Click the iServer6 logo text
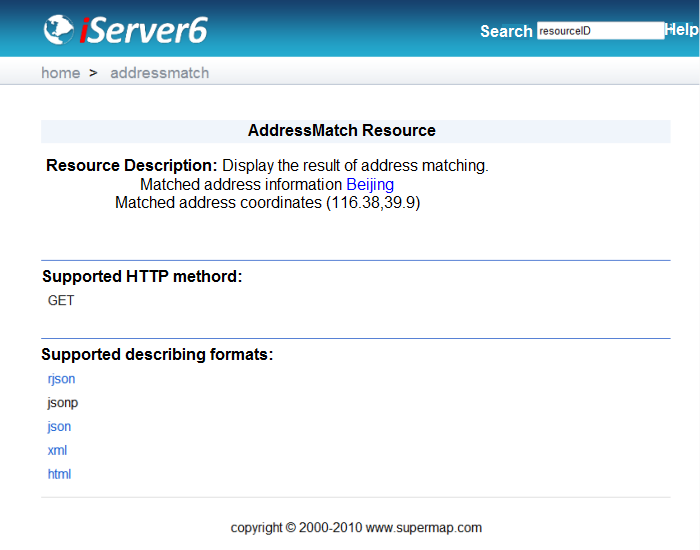Screen dimensions: 700x550 pyautogui.click(x=143, y=30)
